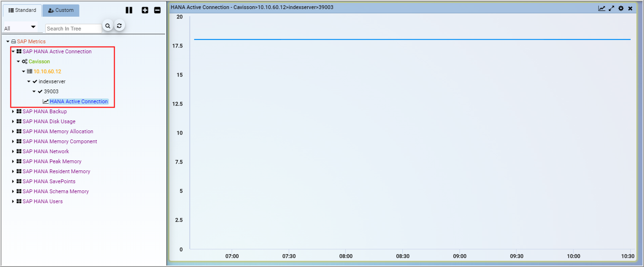
Task: Select the 10.10.60.12 server label
Action: [47, 71]
